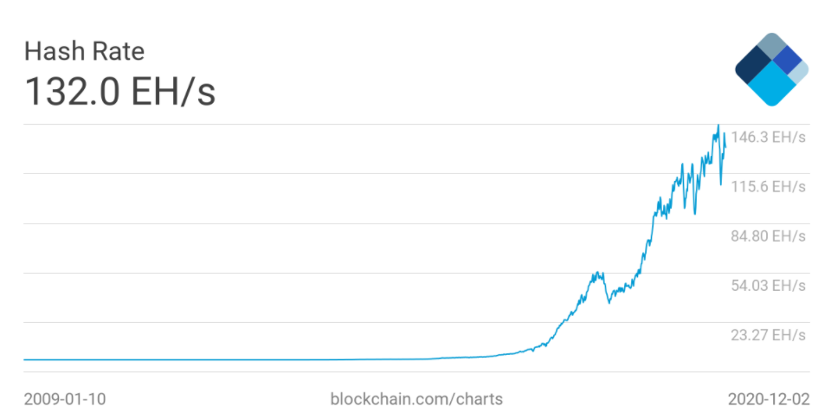Click the flat early portion of the hash rate line
The image size is (830, 412).
tap(200, 359)
